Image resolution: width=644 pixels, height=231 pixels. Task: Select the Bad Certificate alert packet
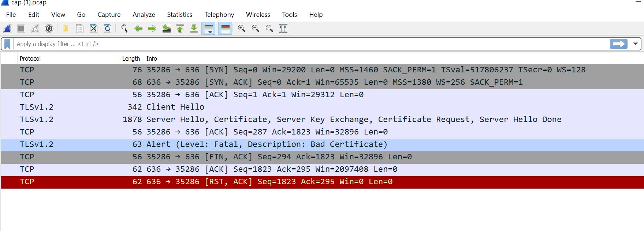pos(267,144)
